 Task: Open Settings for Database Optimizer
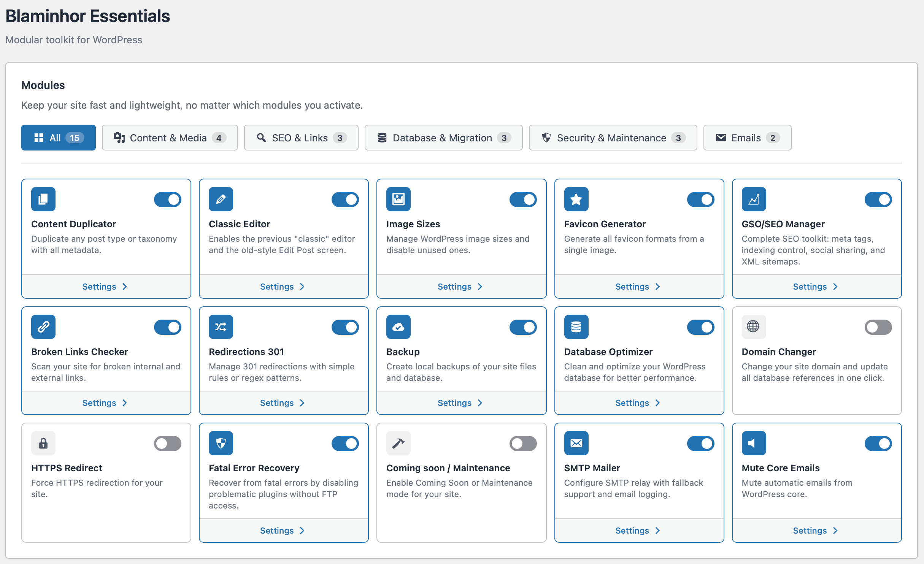point(638,402)
